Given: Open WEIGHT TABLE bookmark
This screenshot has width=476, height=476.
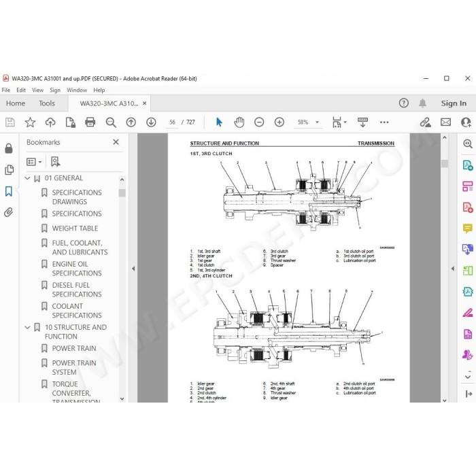Looking at the screenshot, I should pos(75,228).
